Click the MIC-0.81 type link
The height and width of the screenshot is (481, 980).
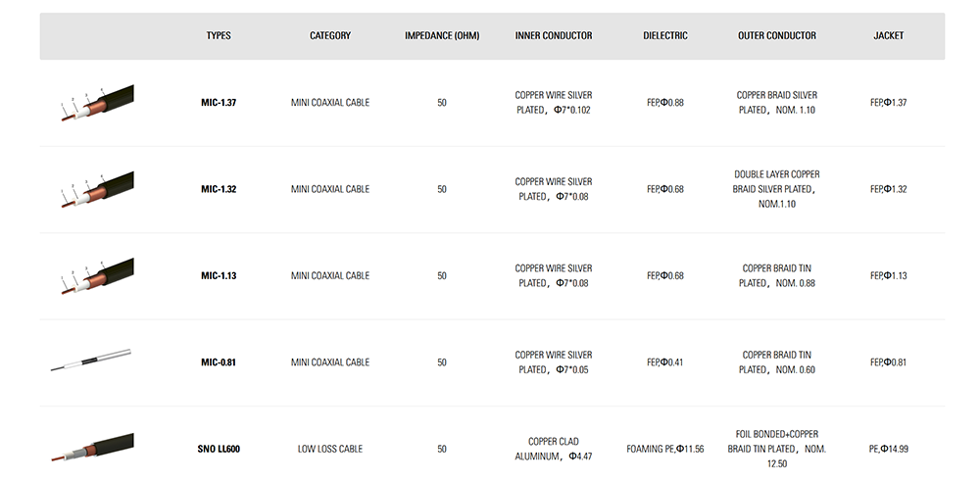pos(219,362)
